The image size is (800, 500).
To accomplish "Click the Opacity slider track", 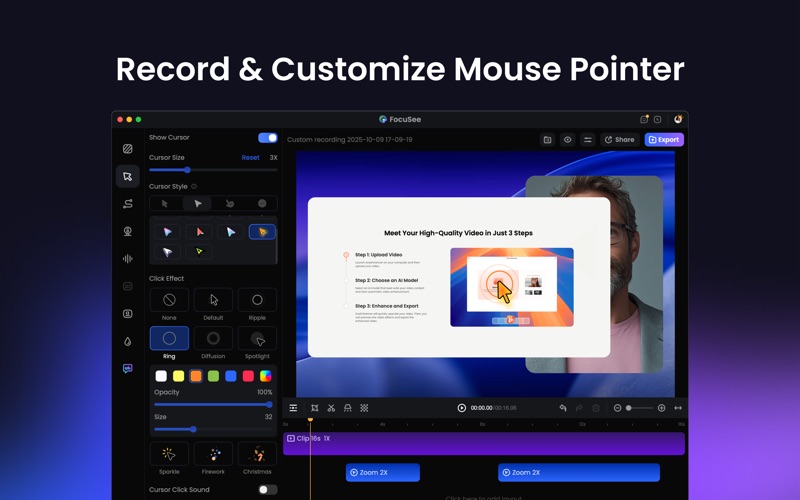I will pos(212,405).
